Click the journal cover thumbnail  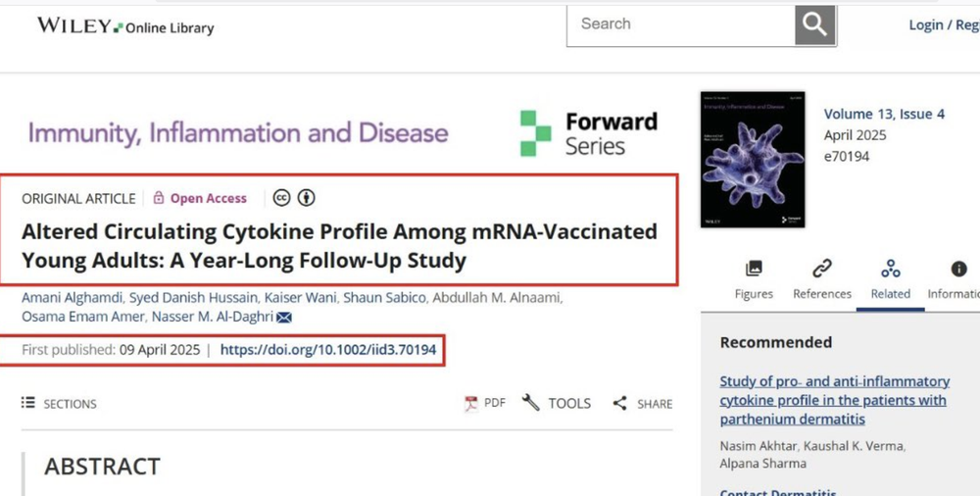click(x=753, y=160)
